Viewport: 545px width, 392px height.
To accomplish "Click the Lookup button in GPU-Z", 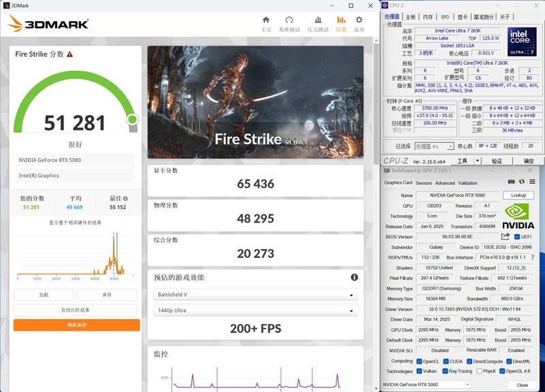I will tap(519, 195).
